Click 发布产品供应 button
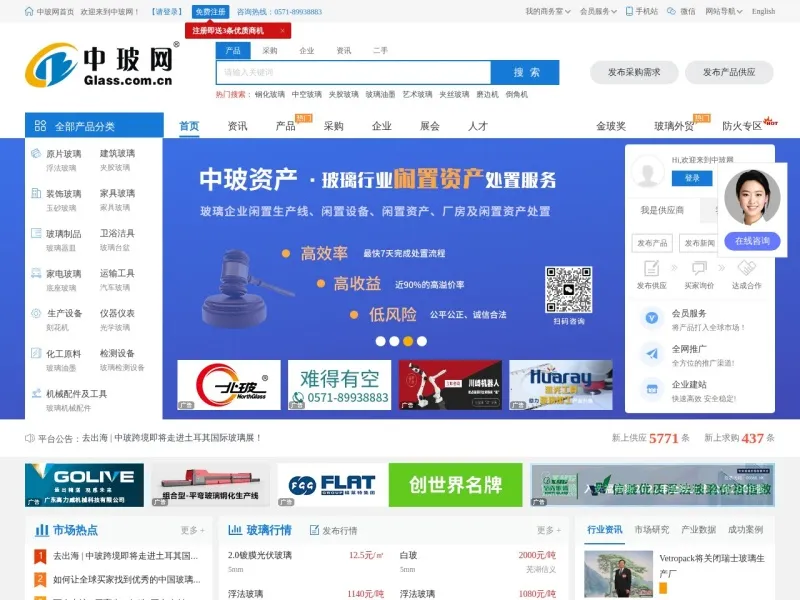 [x=729, y=72]
